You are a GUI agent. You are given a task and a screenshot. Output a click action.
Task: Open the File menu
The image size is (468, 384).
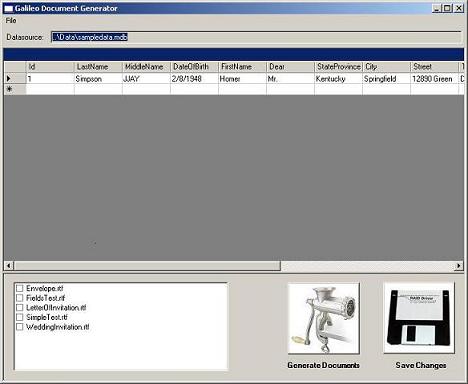pyautogui.click(x=11, y=21)
